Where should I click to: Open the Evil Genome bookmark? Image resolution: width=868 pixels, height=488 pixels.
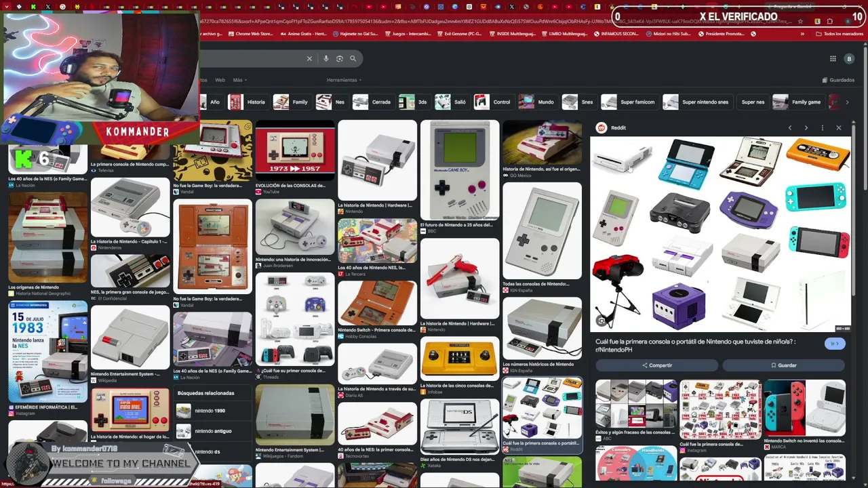[459, 34]
